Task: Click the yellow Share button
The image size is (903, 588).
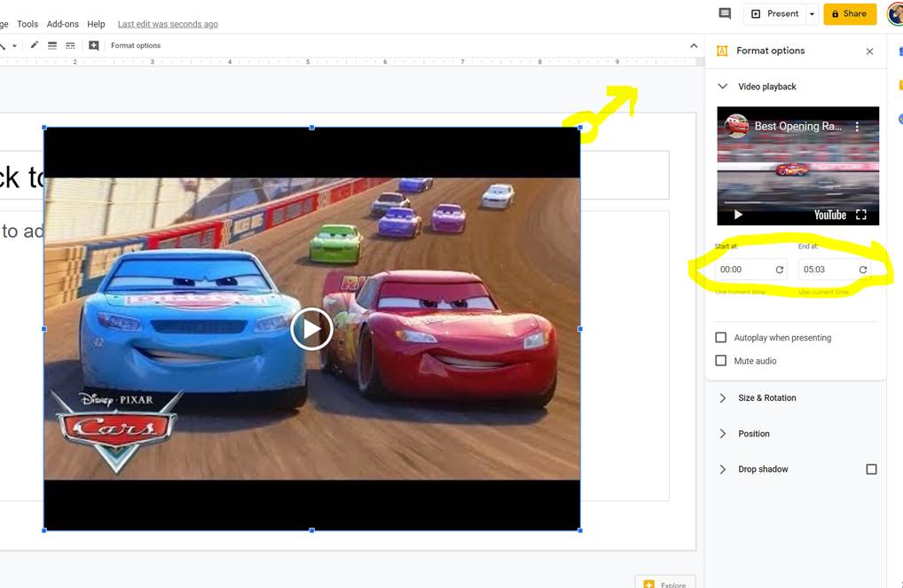Action: pyautogui.click(x=849, y=14)
